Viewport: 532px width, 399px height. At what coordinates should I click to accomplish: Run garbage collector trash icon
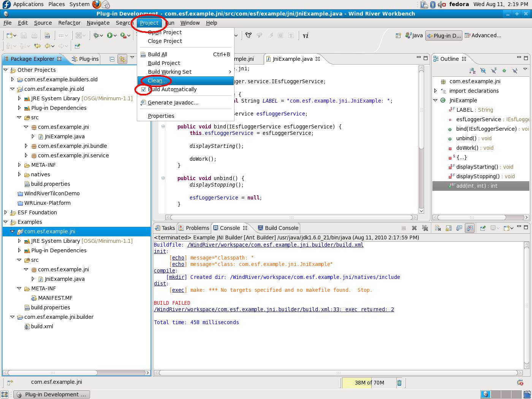(399, 383)
